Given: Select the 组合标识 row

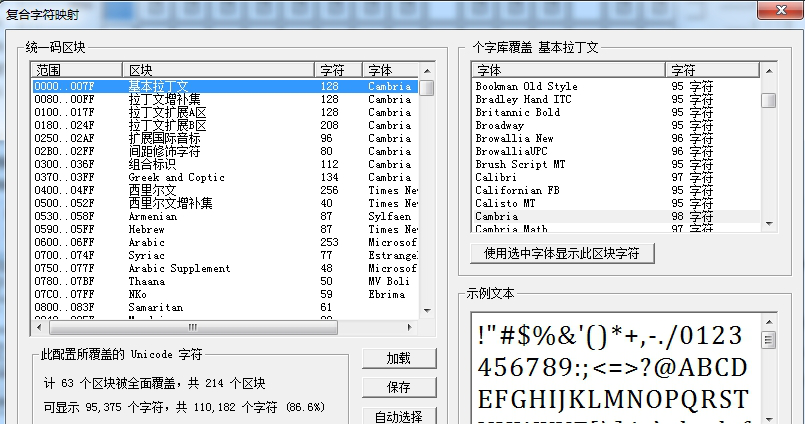Looking at the screenshot, I should tap(225, 164).
